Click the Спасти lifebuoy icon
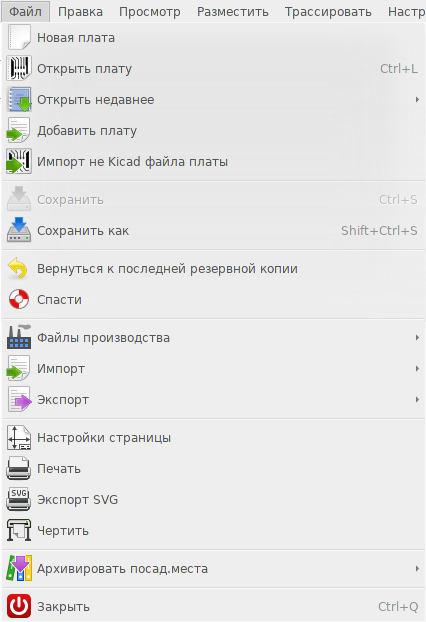The width and height of the screenshot is (426, 622). (x=19, y=299)
